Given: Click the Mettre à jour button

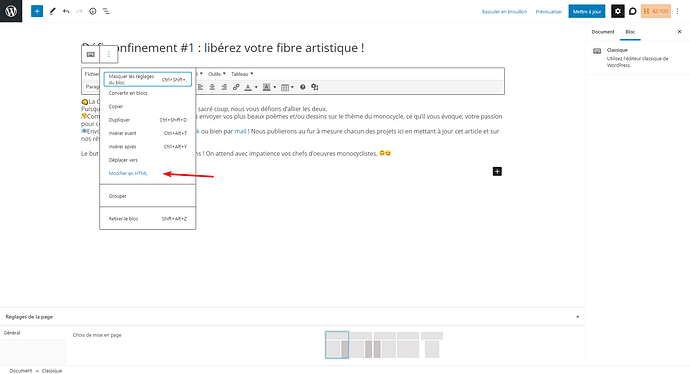Looking at the screenshot, I should (x=587, y=11).
